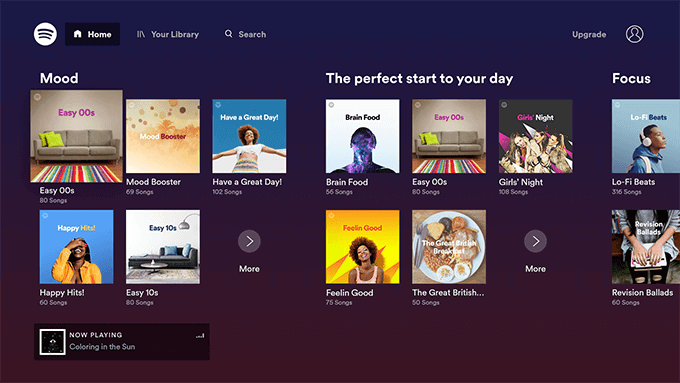Viewport: 680px width, 383px height.
Task: Click the Feelin Good title text
Action: click(x=350, y=293)
